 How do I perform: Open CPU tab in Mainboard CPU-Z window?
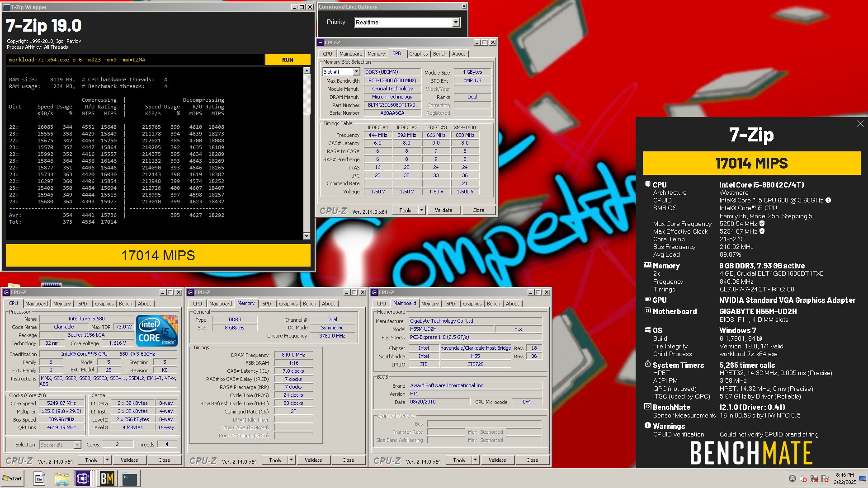coord(381,304)
